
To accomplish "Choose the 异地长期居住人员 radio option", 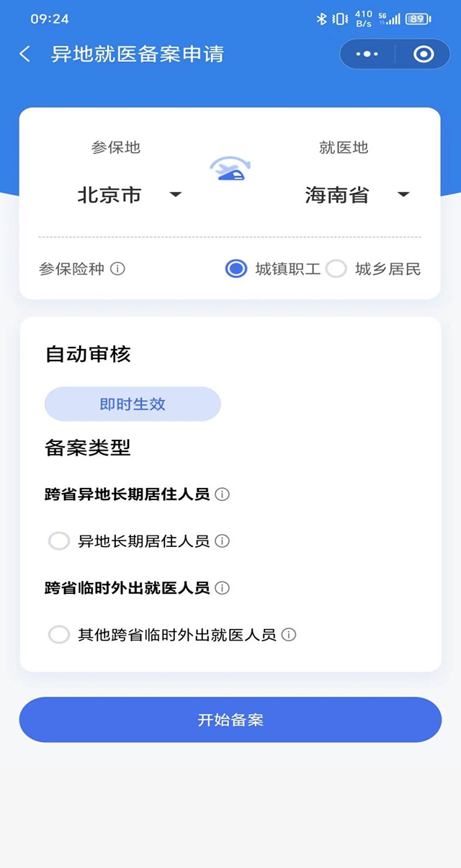I will 58,541.
